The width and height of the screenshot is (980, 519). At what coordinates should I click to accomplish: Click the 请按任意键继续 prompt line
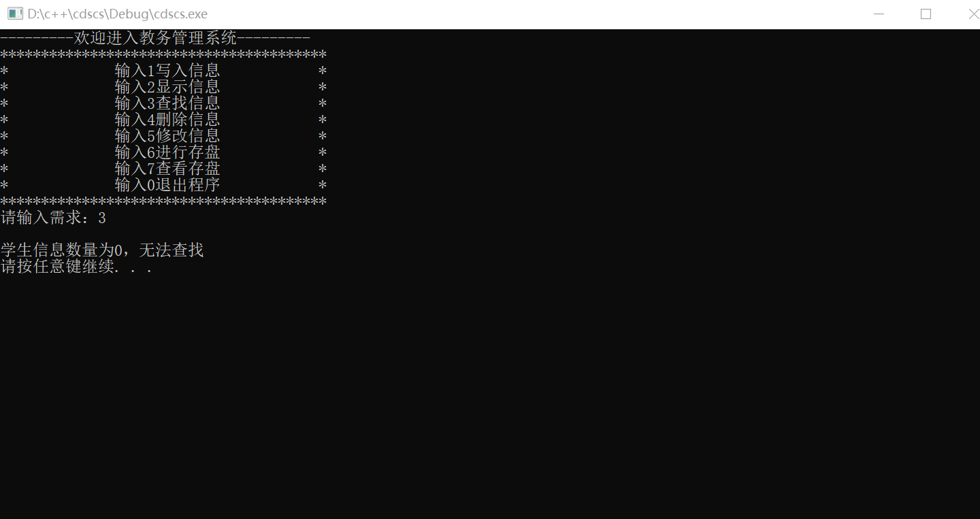click(76, 267)
